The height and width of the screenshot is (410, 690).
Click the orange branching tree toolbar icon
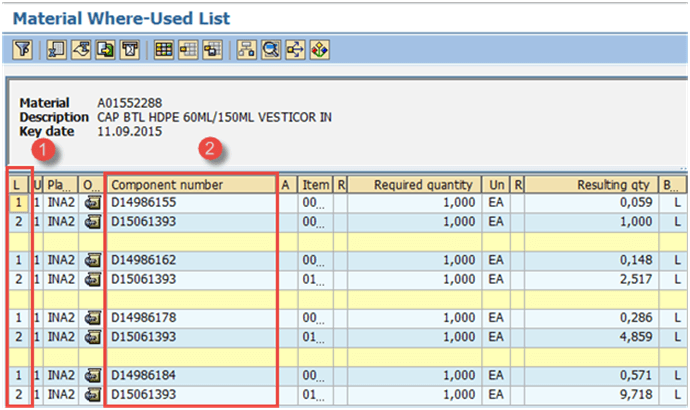point(294,49)
